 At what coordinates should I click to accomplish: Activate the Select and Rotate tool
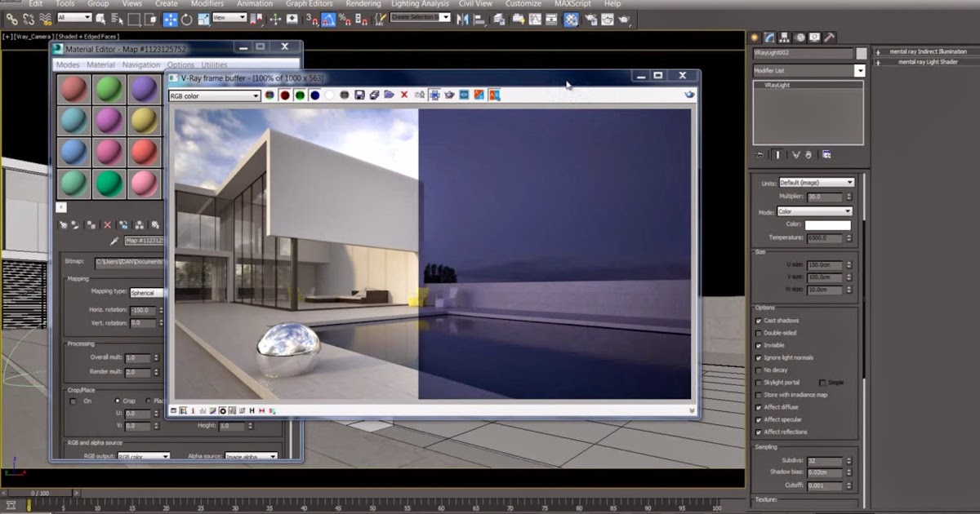point(187,19)
